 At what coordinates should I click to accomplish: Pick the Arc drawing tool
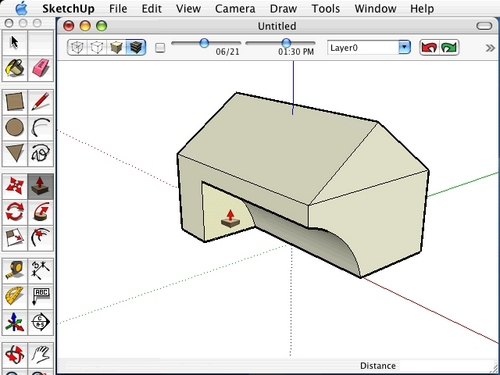pos(41,127)
